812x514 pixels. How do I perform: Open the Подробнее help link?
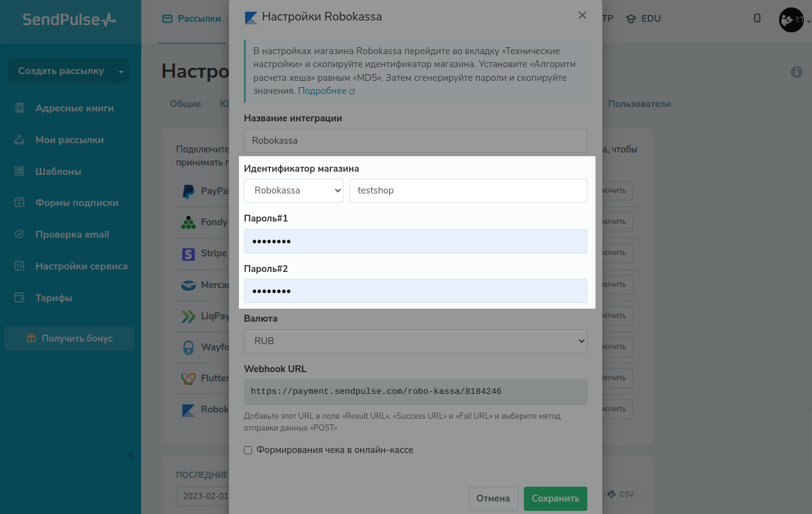[326, 91]
